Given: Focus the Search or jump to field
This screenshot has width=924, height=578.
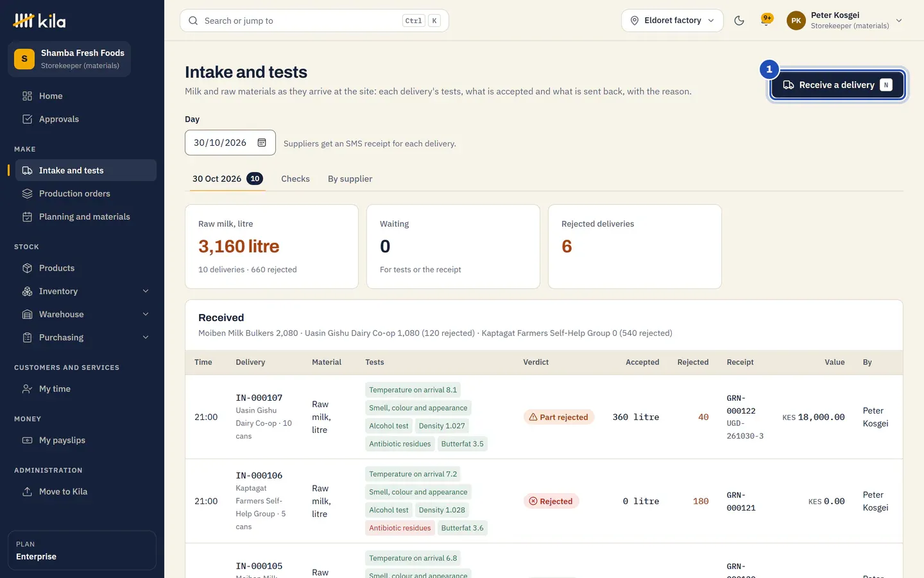Looking at the screenshot, I should (314, 21).
